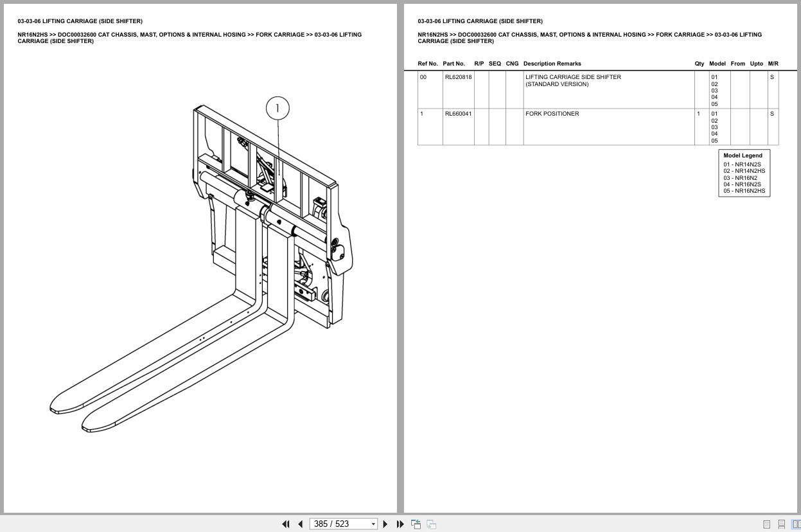Screen dimensions: 801x532
Task: Click the SEQ column header
Action: pos(495,64)
